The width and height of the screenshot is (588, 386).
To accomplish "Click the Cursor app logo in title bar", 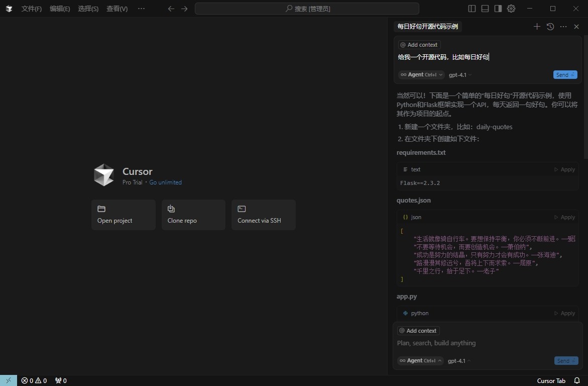I will click(x=9, y=9).
